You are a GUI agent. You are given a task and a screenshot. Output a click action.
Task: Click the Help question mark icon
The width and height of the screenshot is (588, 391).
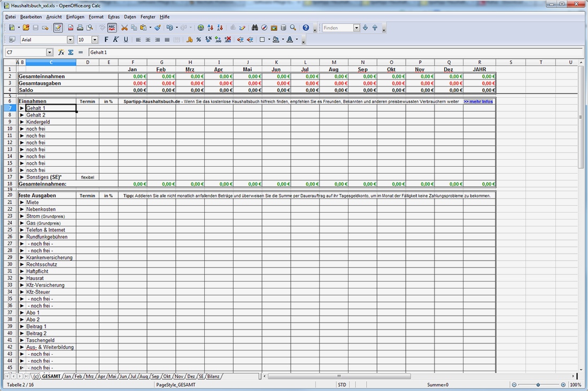coord(306,28)
